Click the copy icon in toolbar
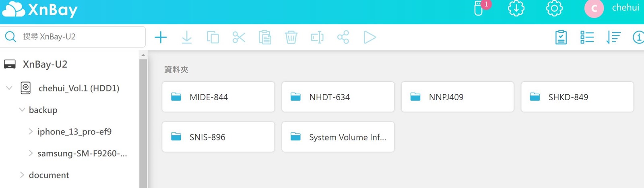 213,37
